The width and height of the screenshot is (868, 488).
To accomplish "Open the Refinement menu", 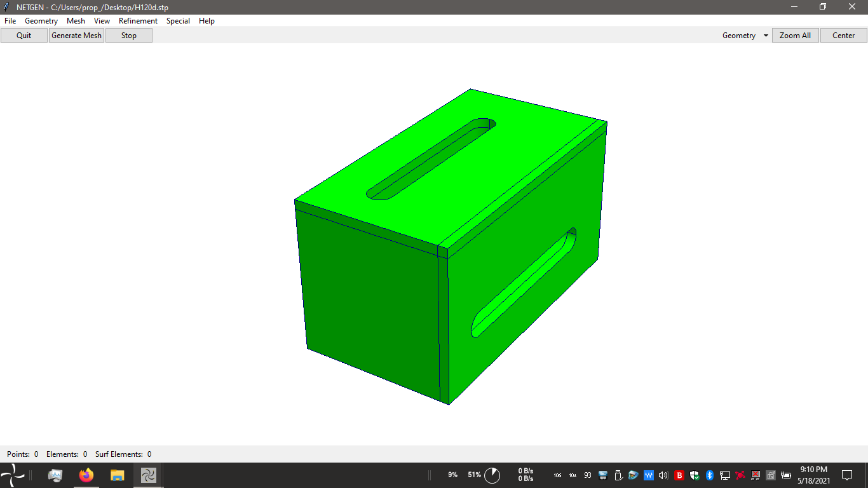I will (138, 21).
